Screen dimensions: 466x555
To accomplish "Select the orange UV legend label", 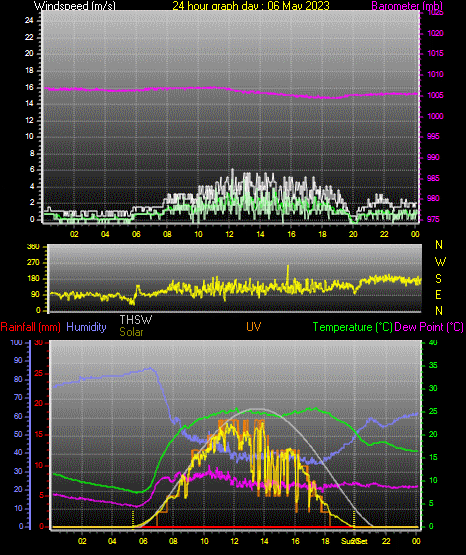I will (254, 327).
